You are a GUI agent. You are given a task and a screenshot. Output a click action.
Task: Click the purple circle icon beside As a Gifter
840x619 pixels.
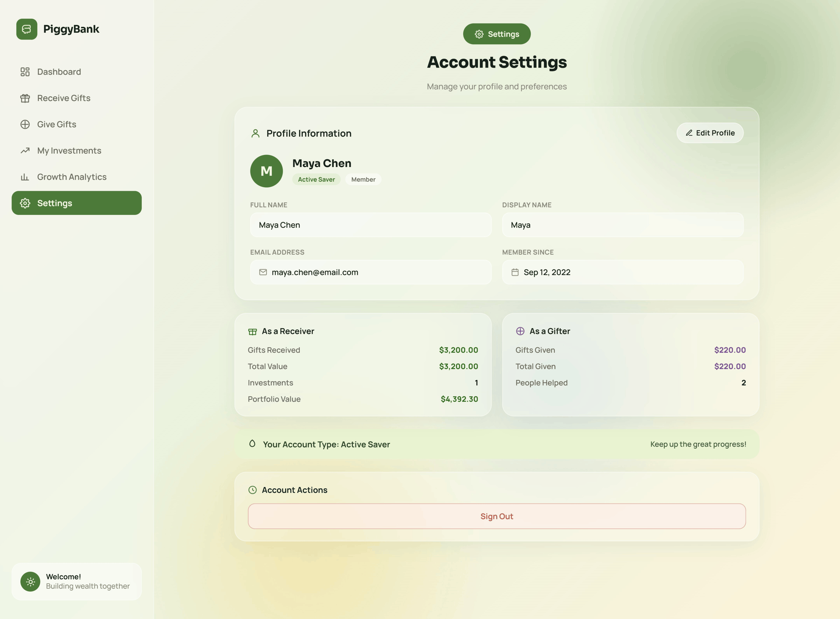(520, 331)
